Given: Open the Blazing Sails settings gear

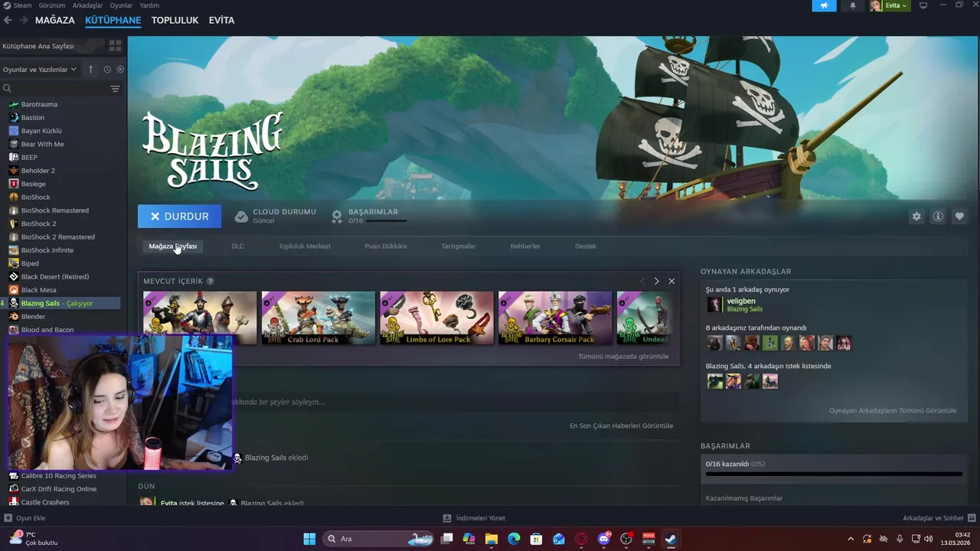Looking at the screenshot, I should pyautogui.click(x=916, y=217).
